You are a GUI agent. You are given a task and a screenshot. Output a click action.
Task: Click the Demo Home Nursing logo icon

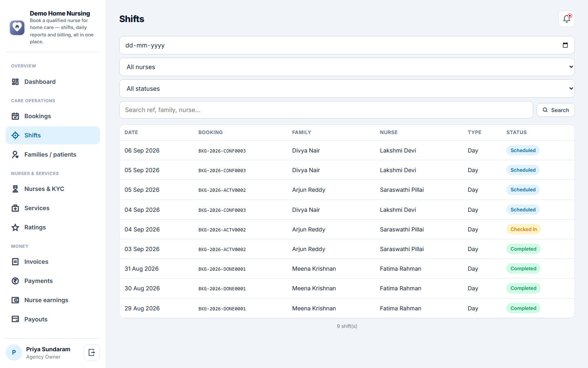coord(17,28)
